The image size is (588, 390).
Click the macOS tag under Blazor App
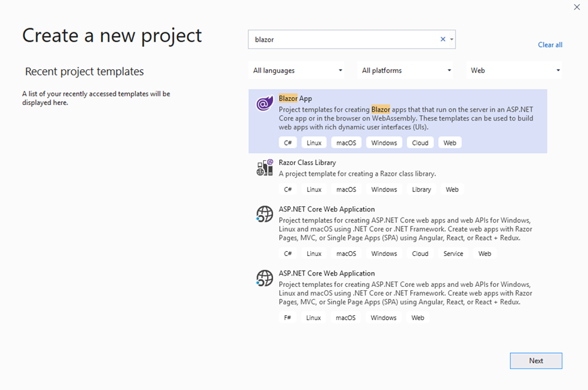[x=346, y=143]
